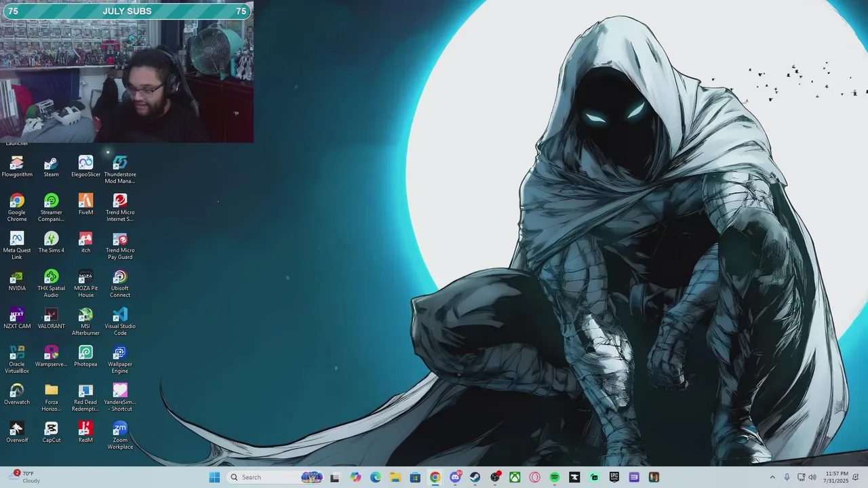This screenshot has height=488, width=868.
Task: Switch to OBS on the taskbar
Action: [496, 477]
